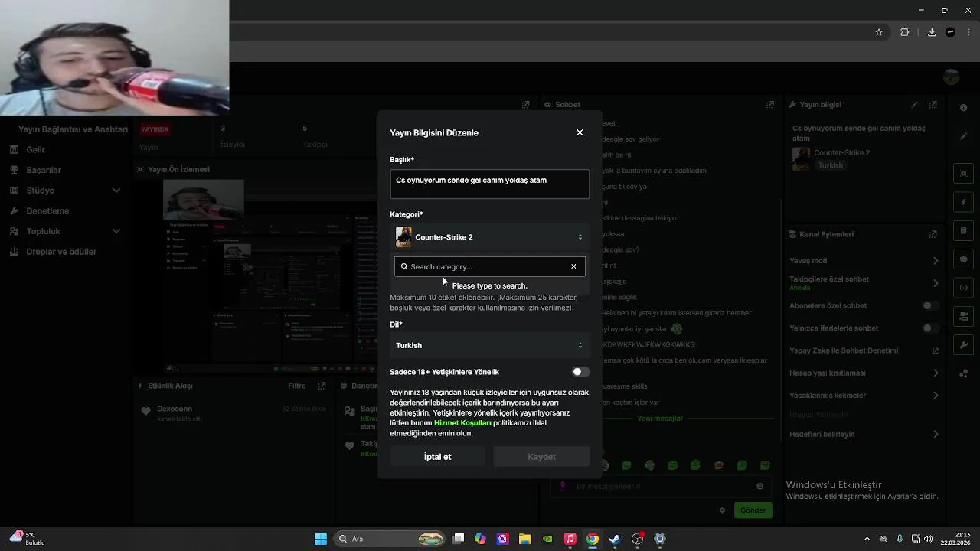Viewport: 980px width, 551px height.
Task: Open Başarılar in the sidebar
Action: click(x=44, y=170)
